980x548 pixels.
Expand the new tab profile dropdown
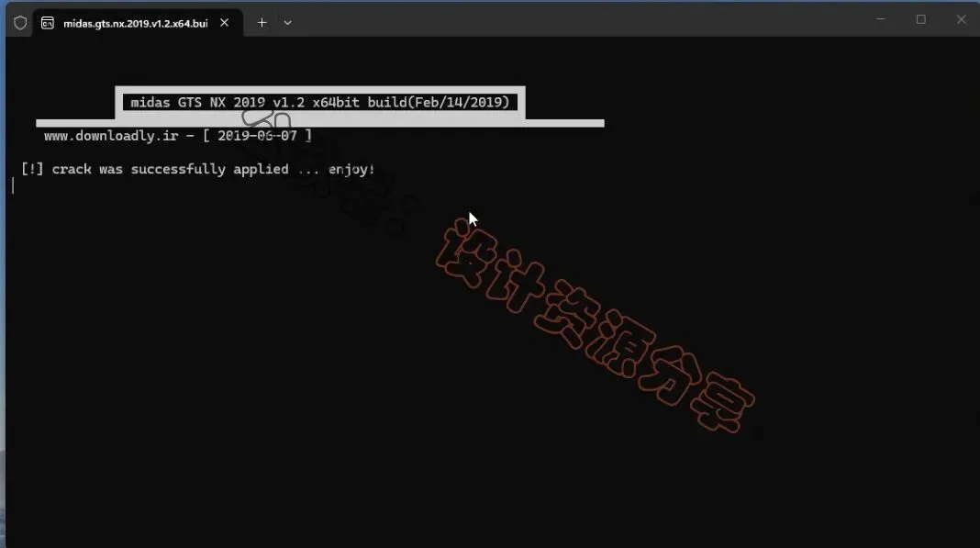[x=287, y=23]
